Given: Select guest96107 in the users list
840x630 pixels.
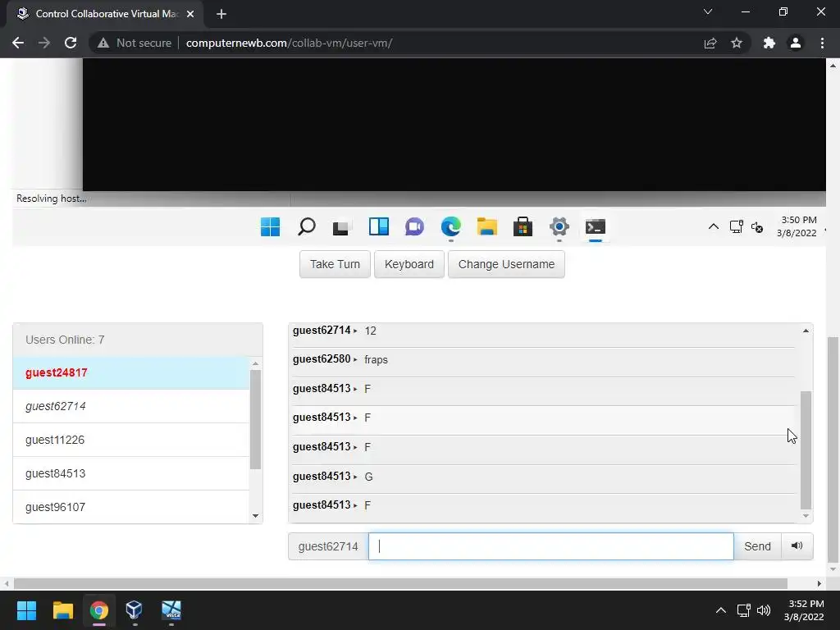Looking at the screenshot, I should (x=131, y=507).
